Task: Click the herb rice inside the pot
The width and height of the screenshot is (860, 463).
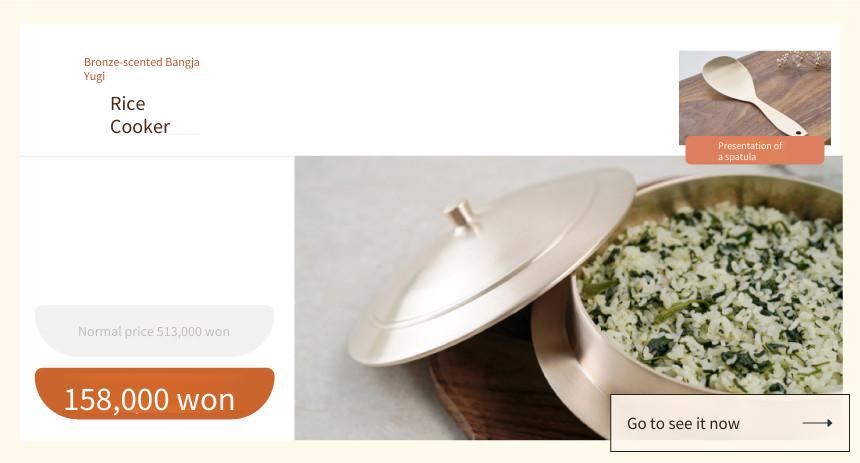Action: pos(713,296)
